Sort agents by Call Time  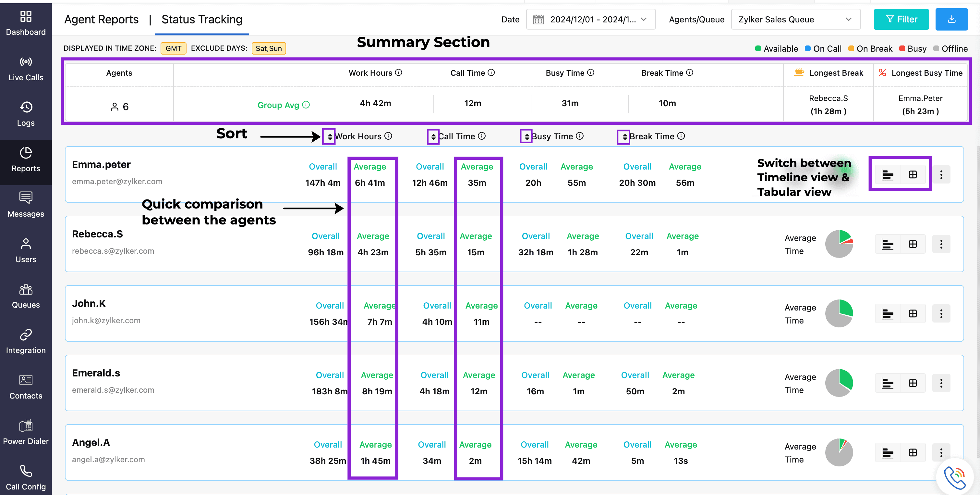coord(433,137)
